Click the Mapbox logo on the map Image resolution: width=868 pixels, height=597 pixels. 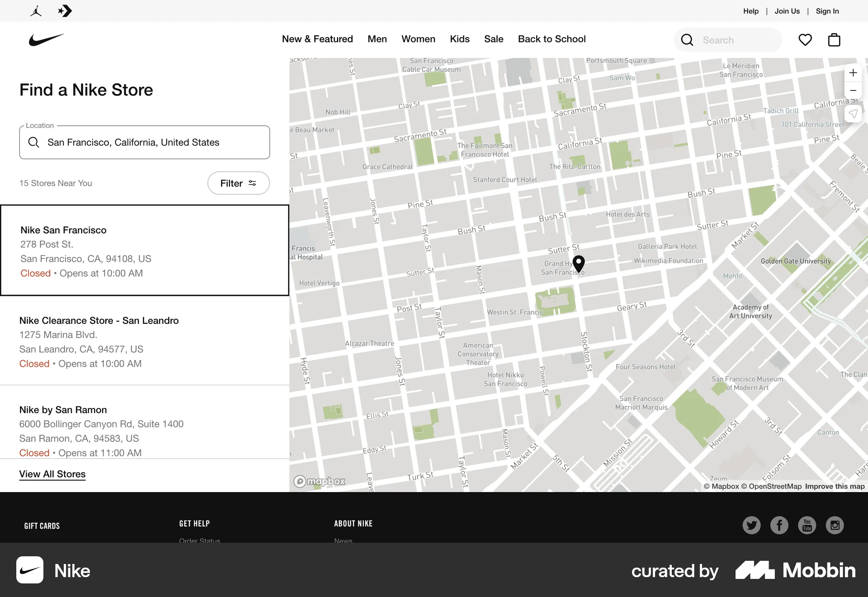click(x=320, y=481)
